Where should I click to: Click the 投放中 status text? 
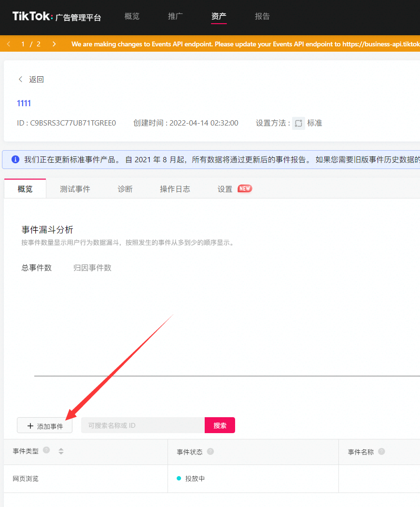pyautogui.click(x=195, y=479)
